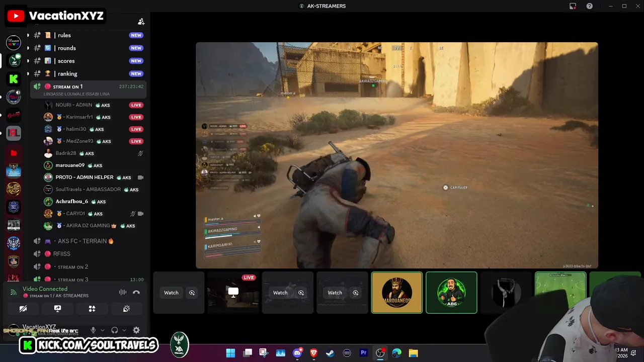The height and width of the screenshot is (362, 644).
Task: Expand the rounds channel thread arrow
Action: (x=28, y=48)
